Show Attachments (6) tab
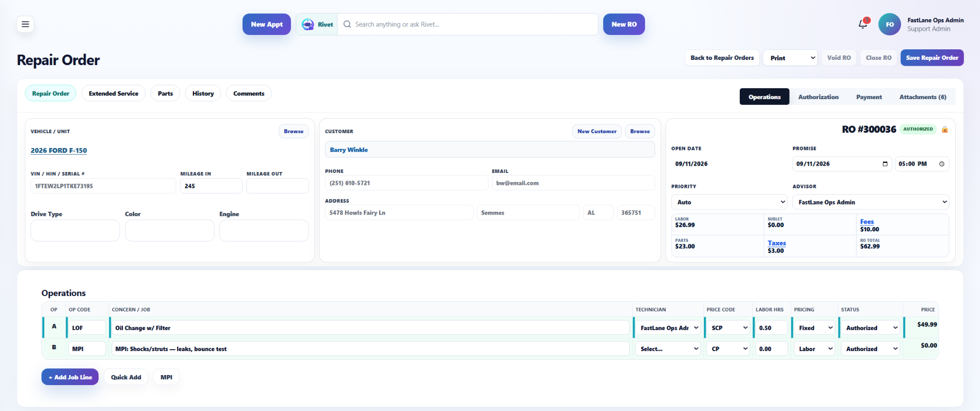The width and height of the screenshot is (980, 411). [x=923, y=97]
